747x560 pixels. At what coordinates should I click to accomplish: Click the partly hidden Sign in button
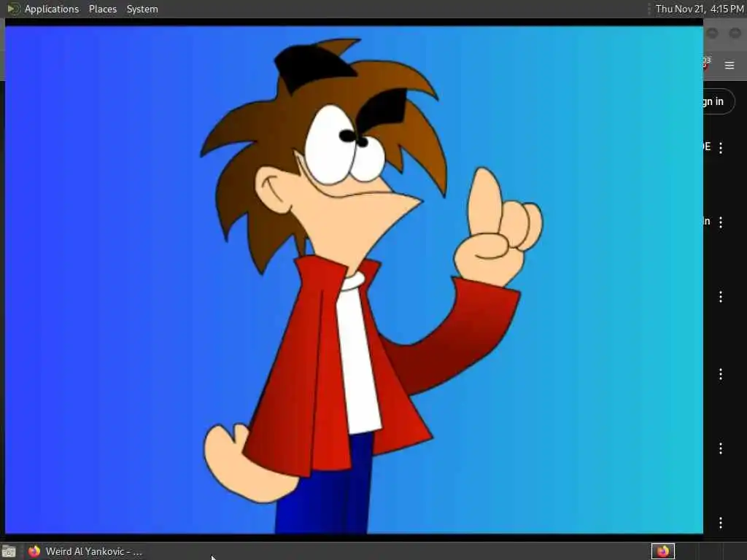coord(719,101)
